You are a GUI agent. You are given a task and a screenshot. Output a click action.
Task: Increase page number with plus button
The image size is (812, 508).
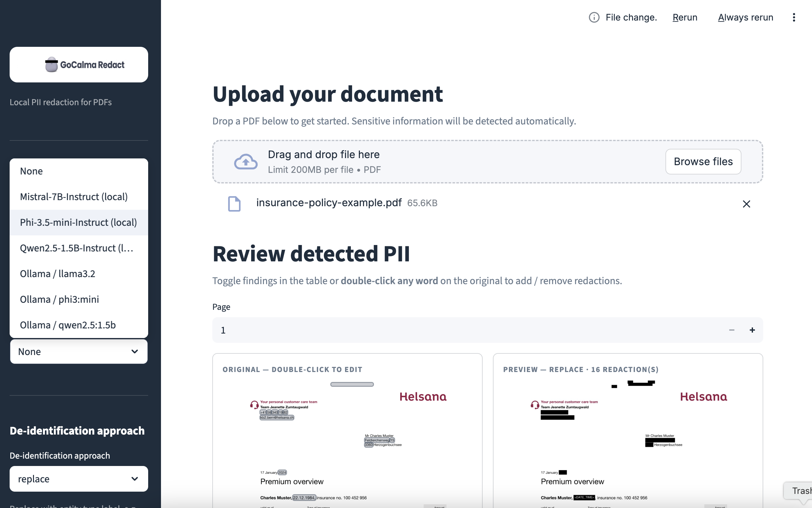752,330
